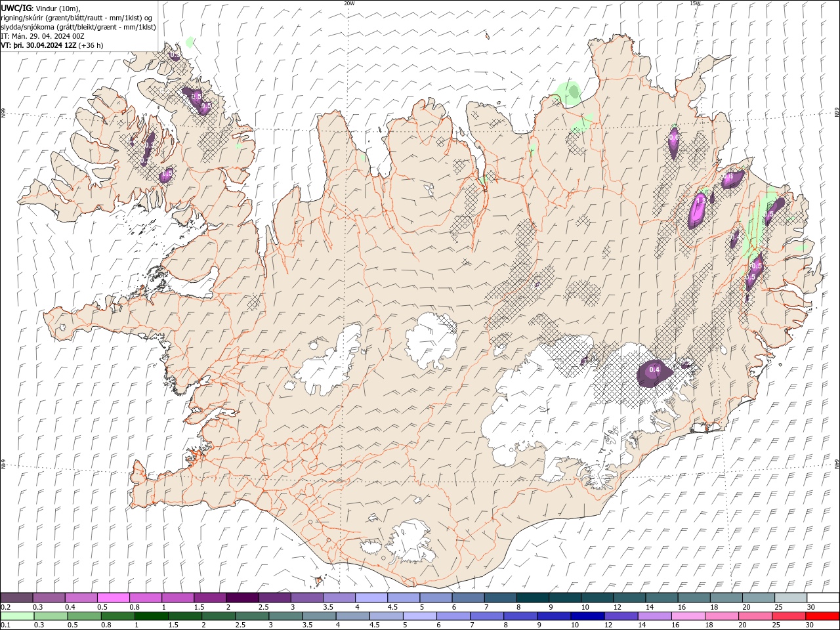Click bottom-row dark green swatch between 1 and 1.5
840x630 pixels.
tap(151, 616)
